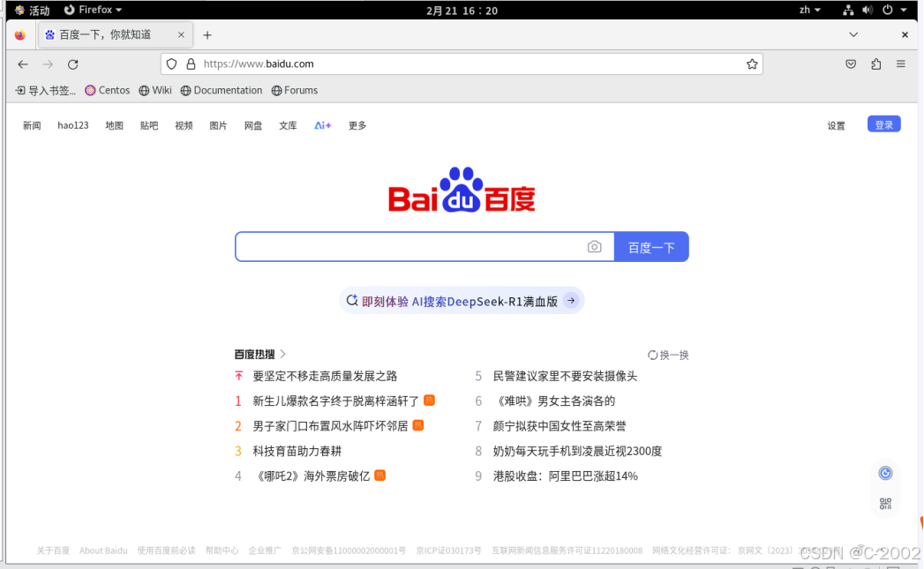Expand 百度热搜 with its chevron
This screenshot has height=569, width=924.
click(x=283, y=354)
